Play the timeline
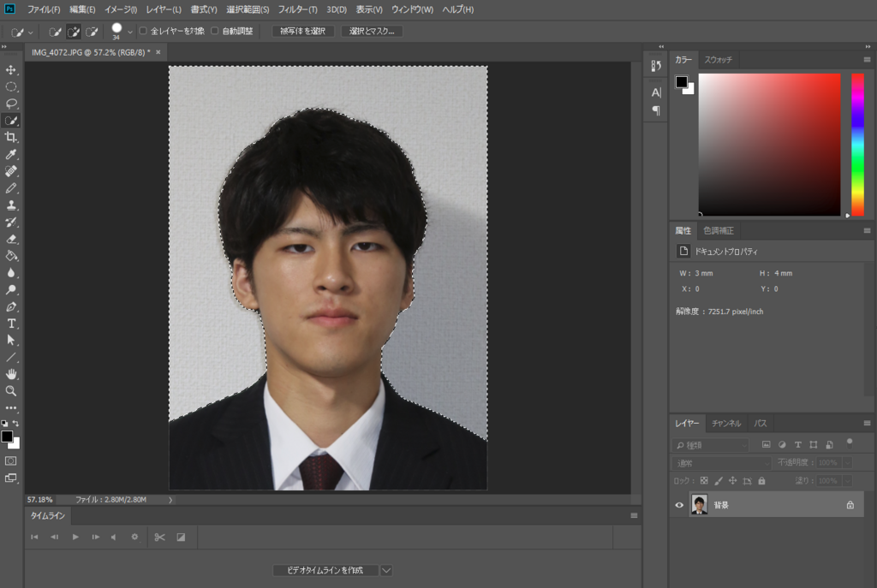 tap(75, 538)
